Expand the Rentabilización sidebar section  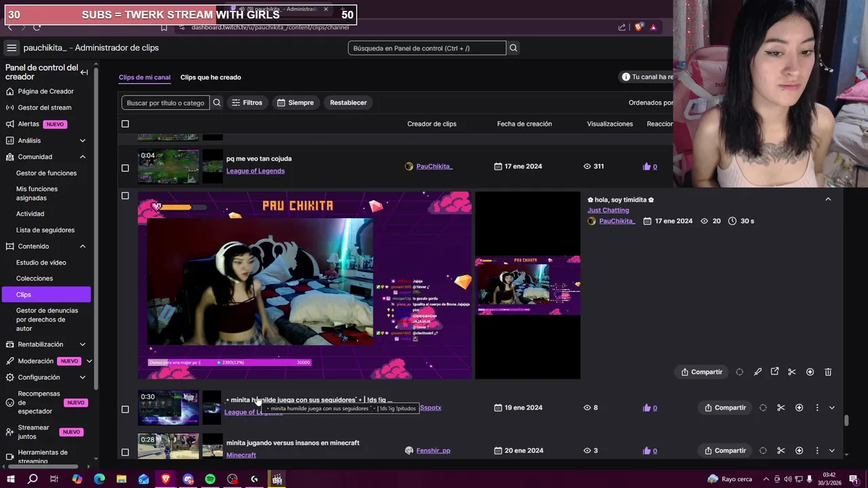[83, 345]
